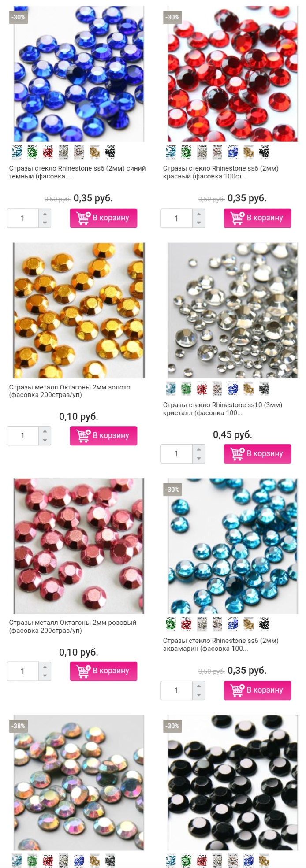
Task: Select red variant under dark blue rhinestones
Action: point(48,152)
